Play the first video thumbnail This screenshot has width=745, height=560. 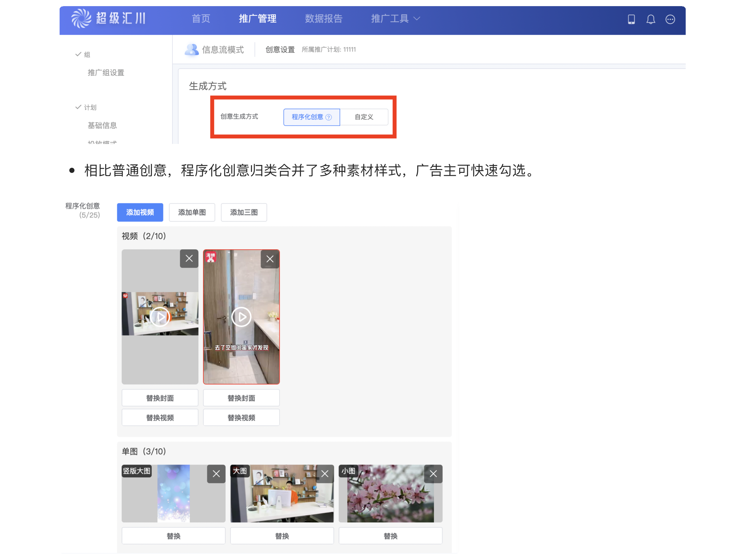click(160, 317)
